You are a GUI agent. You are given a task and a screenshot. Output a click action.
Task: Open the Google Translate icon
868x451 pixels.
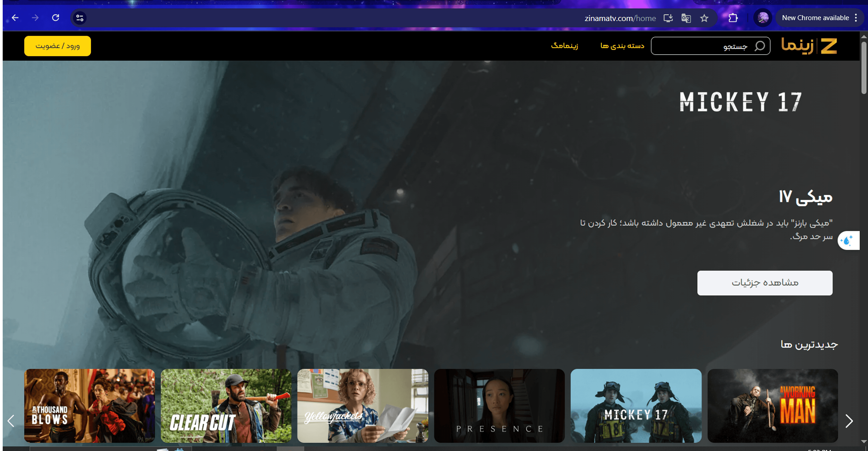[686, 18]
